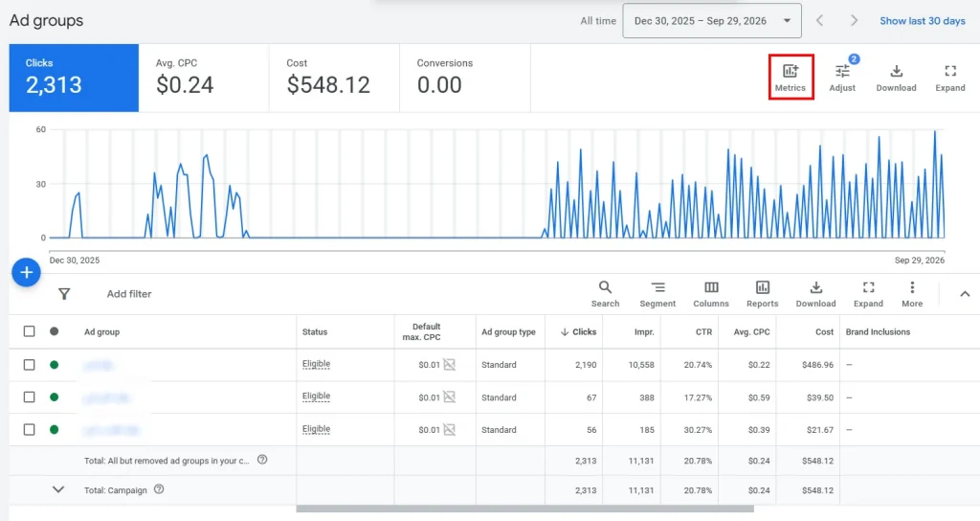Go to previous date range arrow
The width and height of the screenshot is (980, 521).
[x=819, y=21]
